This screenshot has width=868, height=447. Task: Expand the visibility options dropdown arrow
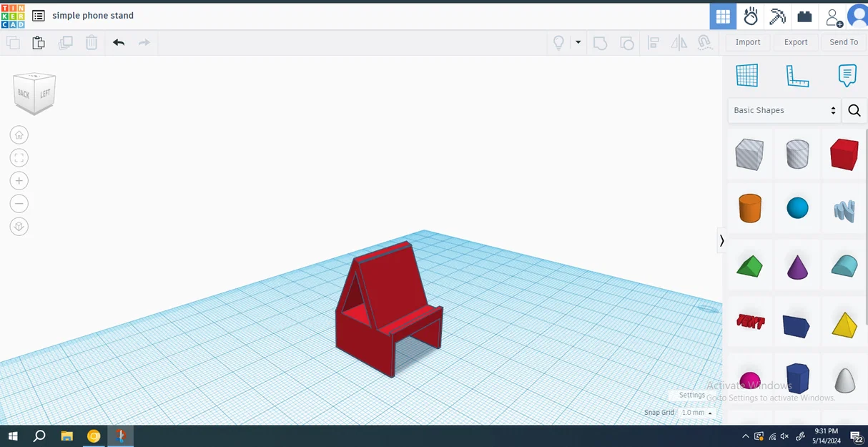click(x=578, y=42)
